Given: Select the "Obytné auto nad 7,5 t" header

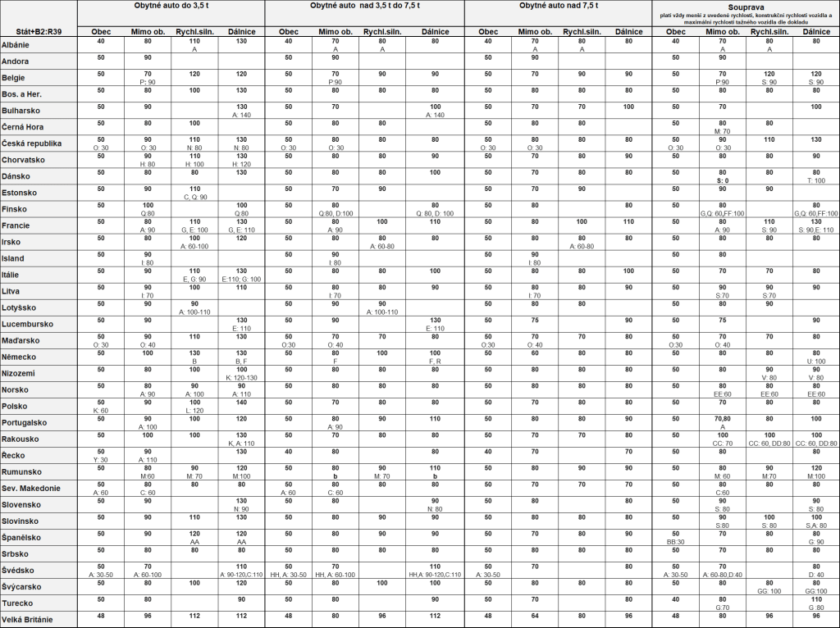Looking at the screenshot, I should tap(558, 6).
